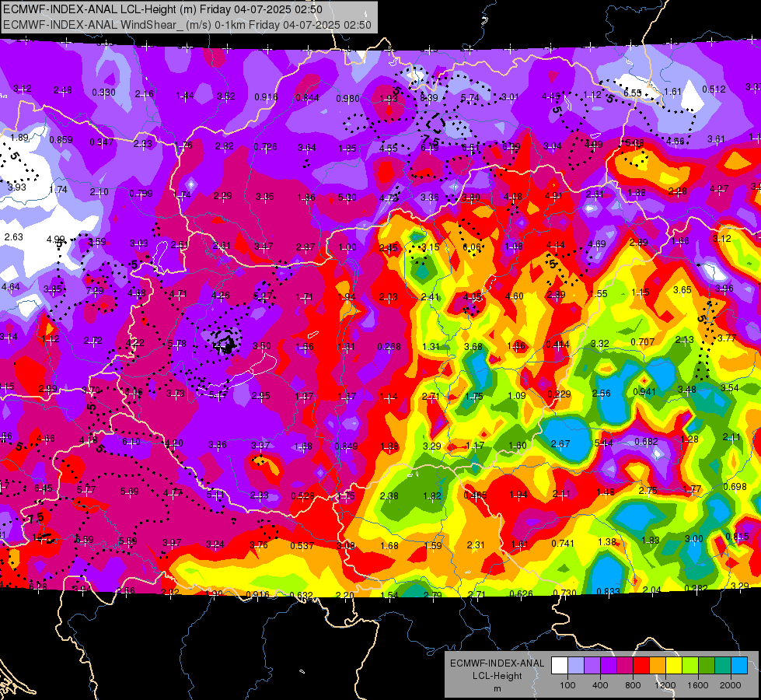Screen dimensions: 761x700
Task: Click the wind shear value 6.10
Action: point(131,442)
